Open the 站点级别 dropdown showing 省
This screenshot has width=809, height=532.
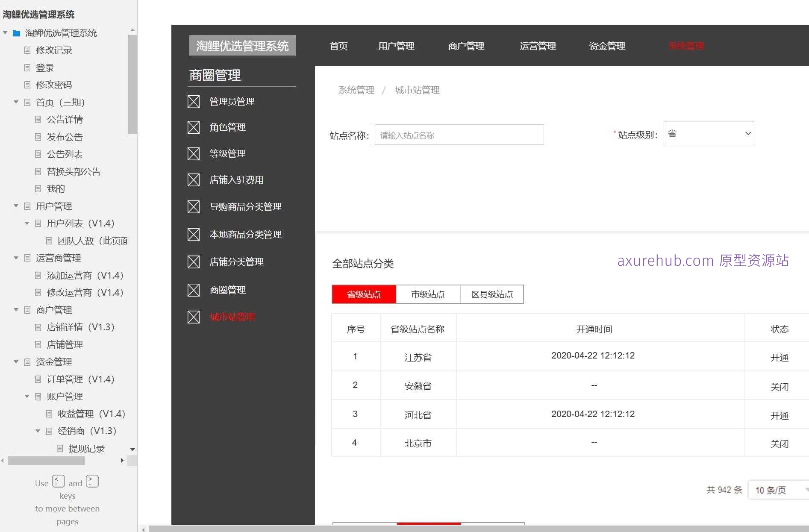coord(708,133)
